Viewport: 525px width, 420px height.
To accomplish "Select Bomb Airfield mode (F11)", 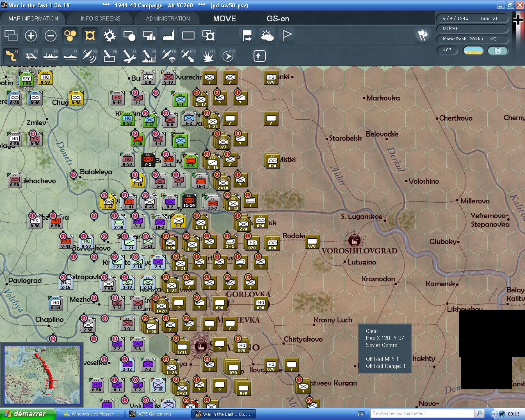I will [x=208, y=55].
